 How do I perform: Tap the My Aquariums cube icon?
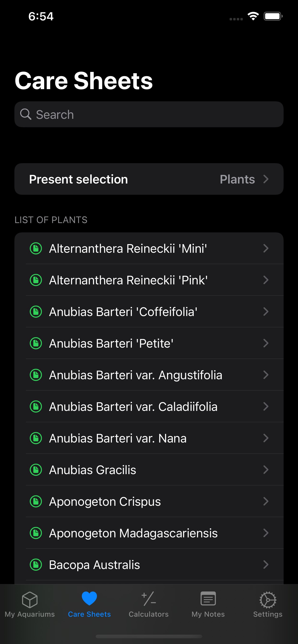30,599
